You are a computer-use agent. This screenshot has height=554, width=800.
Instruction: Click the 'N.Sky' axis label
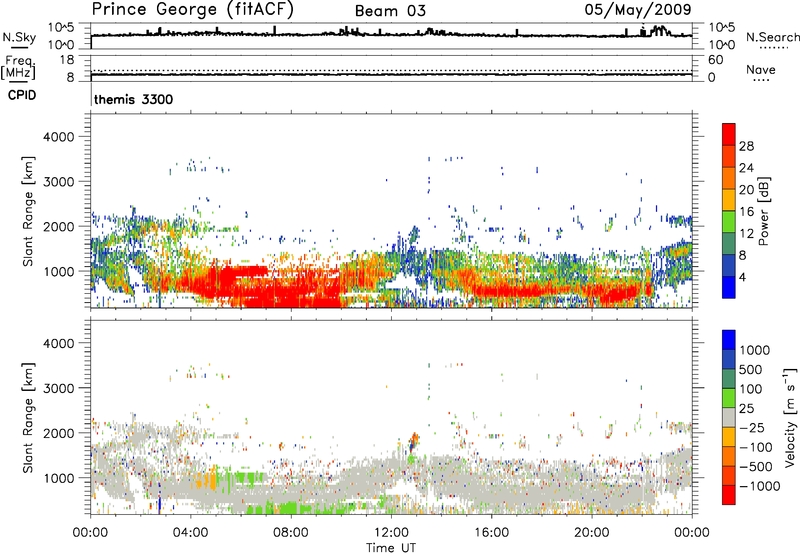19,37
